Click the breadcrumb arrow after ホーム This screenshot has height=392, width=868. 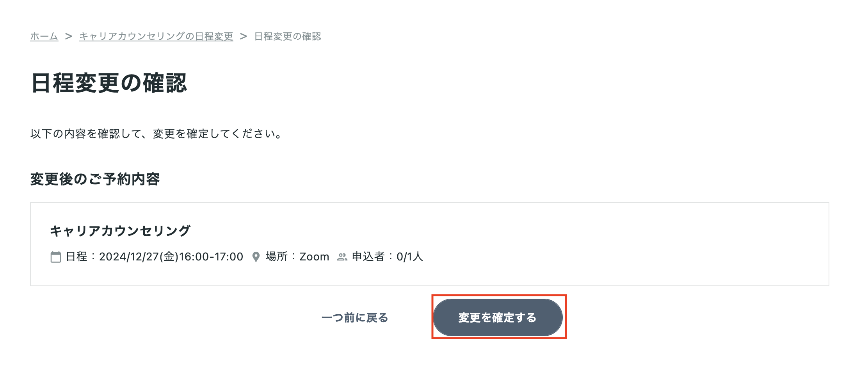coord(69,36)
